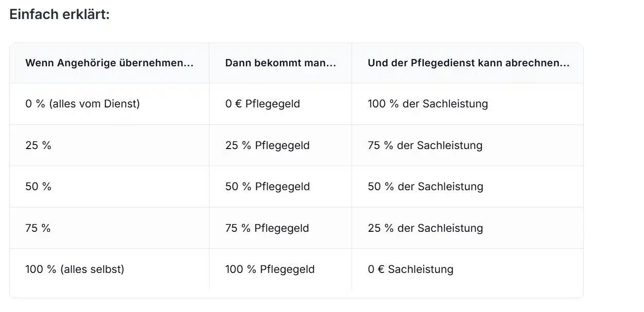Viewport: 644px width, 312px height.
Task: Select 'Wenn Angehörige übernehmen...' column header
Action: (x=109, y=63)
